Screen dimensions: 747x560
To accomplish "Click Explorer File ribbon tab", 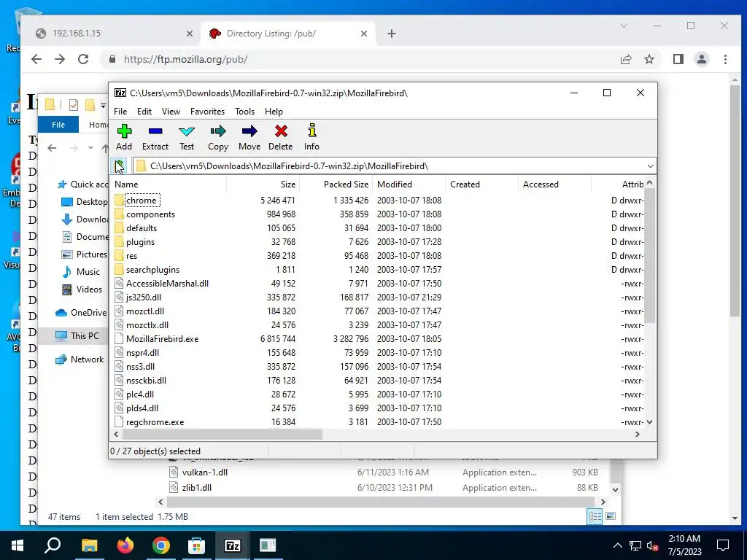I will tap(58, 125).
